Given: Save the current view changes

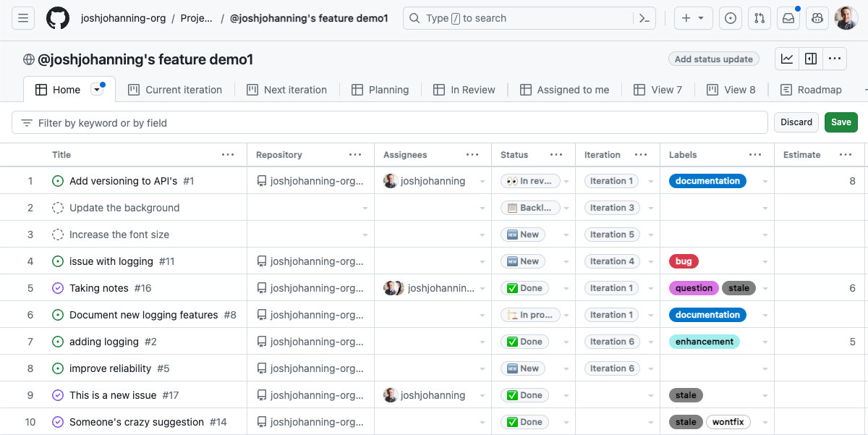Looking at the screenshot, I should [x=841, y=122].
